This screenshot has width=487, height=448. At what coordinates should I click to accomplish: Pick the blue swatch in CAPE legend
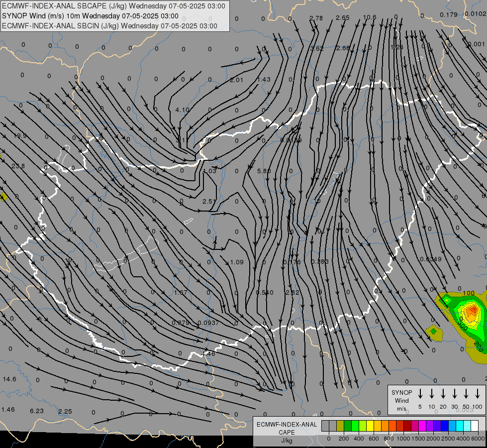(x=445, y=426)
